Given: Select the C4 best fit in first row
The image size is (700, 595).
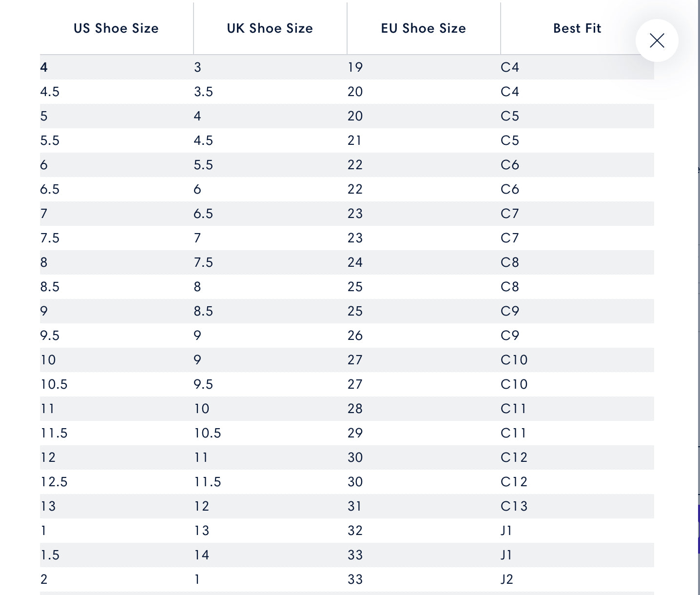Looking at the screenshot, I should [510, 67].
